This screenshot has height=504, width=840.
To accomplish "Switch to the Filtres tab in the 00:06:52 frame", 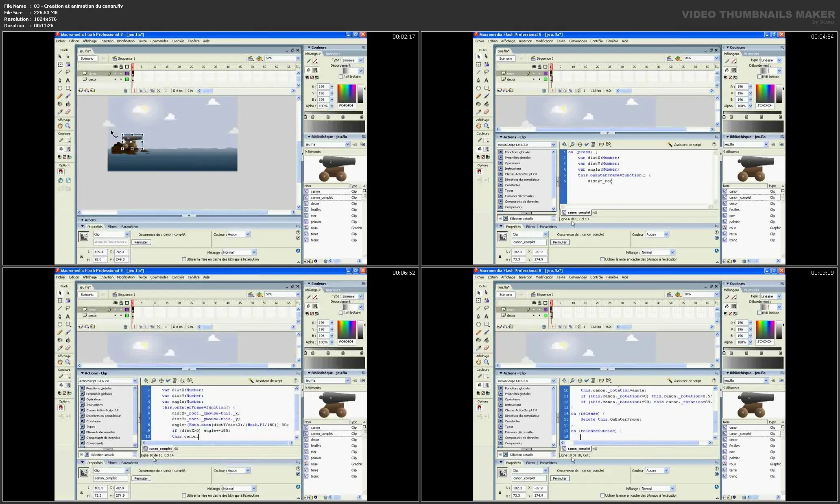I will 112,463.
